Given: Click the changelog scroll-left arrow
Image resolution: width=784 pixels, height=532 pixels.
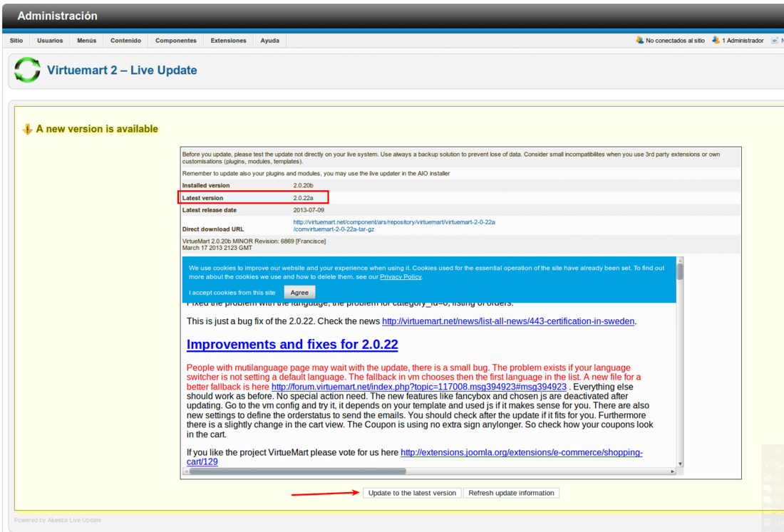Looking at the screenshot, I should pos(186,471).
